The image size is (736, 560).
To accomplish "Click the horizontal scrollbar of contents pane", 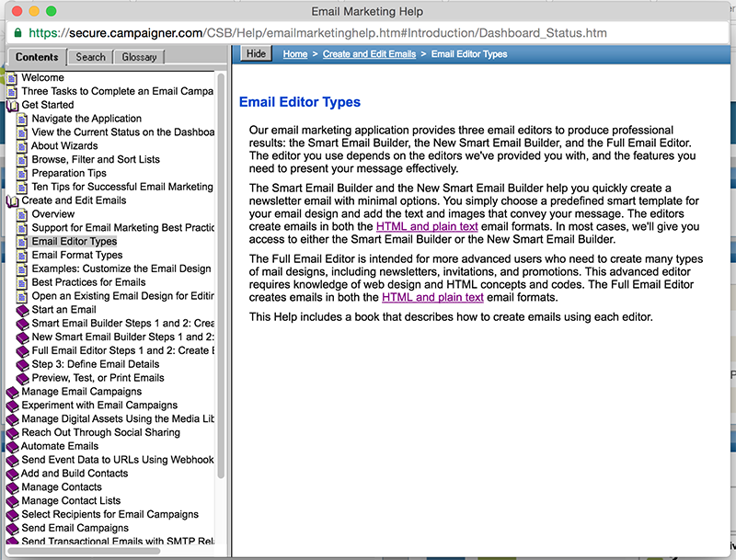I will tap(84, 551).
